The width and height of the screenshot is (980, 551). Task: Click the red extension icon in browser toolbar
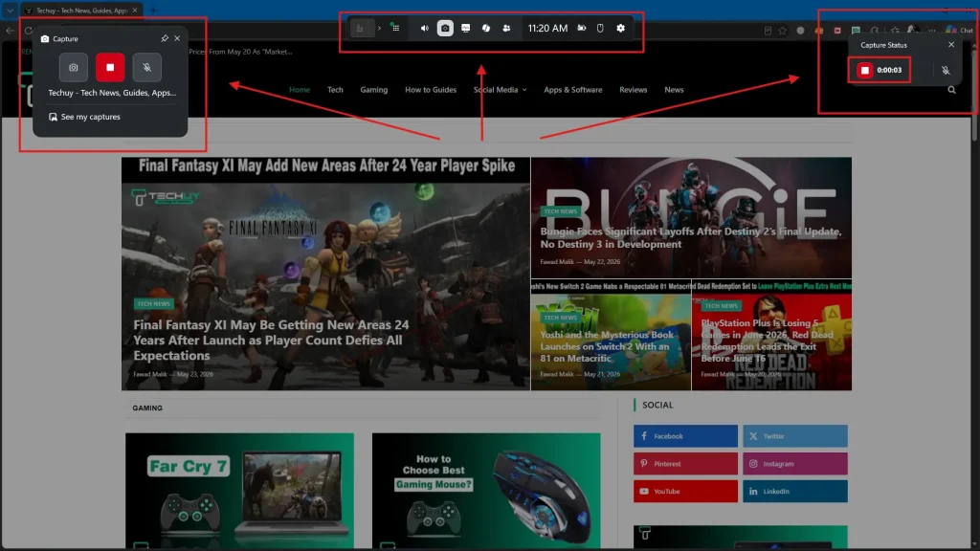pos(837,30)
